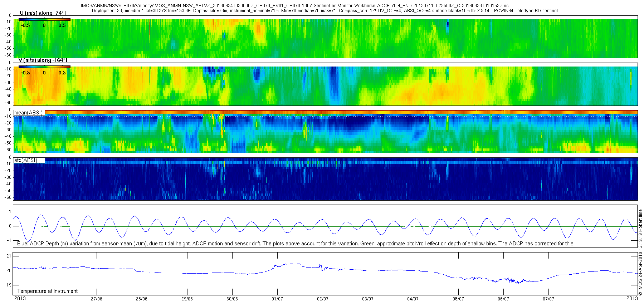This screenshot has width=644, height=304.
Task: Click the bottom-left 2013 year label
Action: point(20,298)
